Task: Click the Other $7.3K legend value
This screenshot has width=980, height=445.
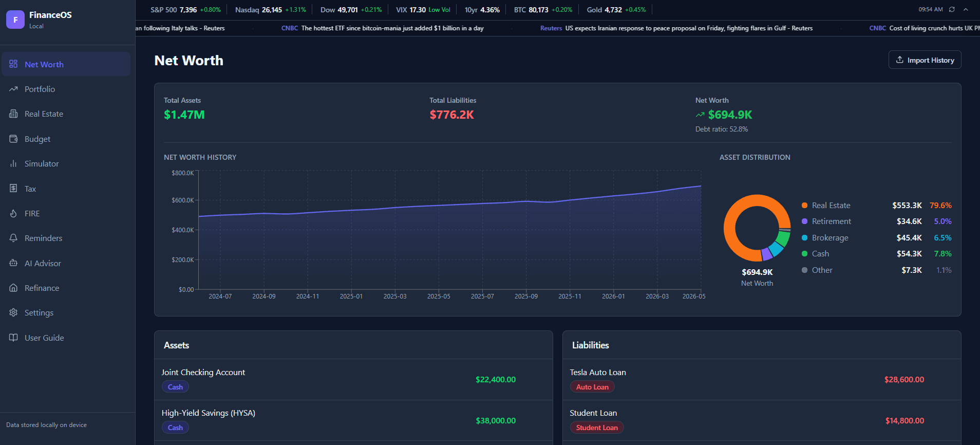Action: [x=912, y=270]
